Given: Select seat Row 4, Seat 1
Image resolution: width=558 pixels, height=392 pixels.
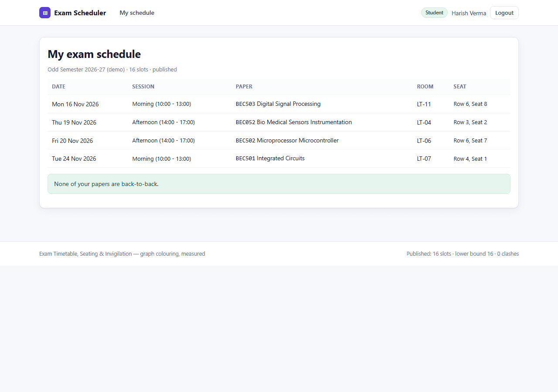Looking at the screenshot, I should tap(470, 159).
